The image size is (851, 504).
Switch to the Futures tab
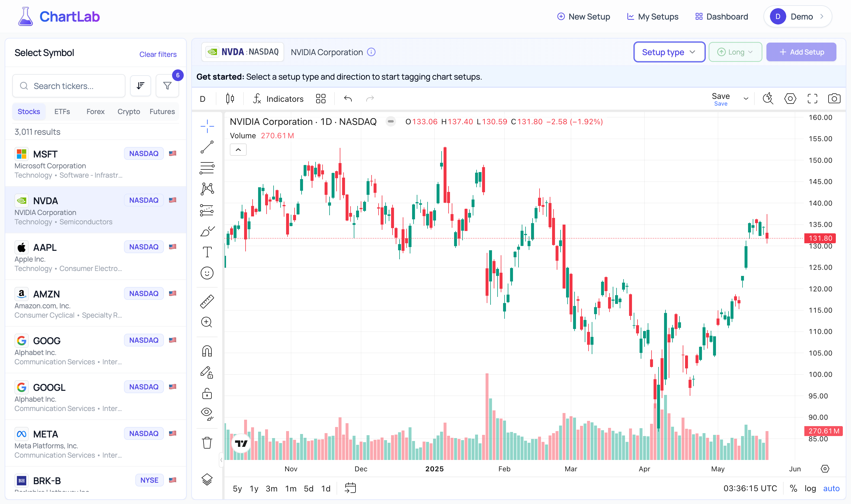(162, 111)
